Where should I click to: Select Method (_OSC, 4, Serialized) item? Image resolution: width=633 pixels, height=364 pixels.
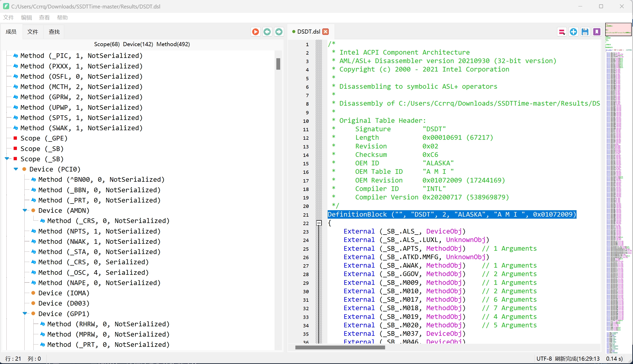(x=93, y=272)
